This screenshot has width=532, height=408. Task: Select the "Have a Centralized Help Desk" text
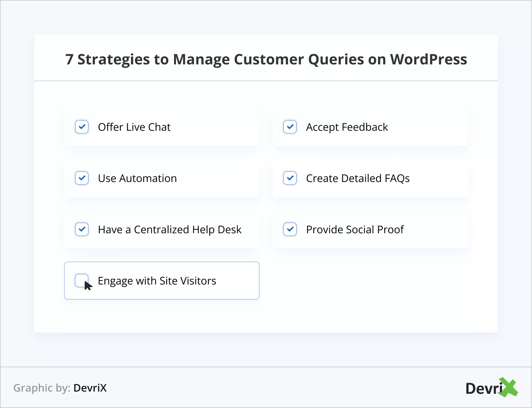point(169,230)
